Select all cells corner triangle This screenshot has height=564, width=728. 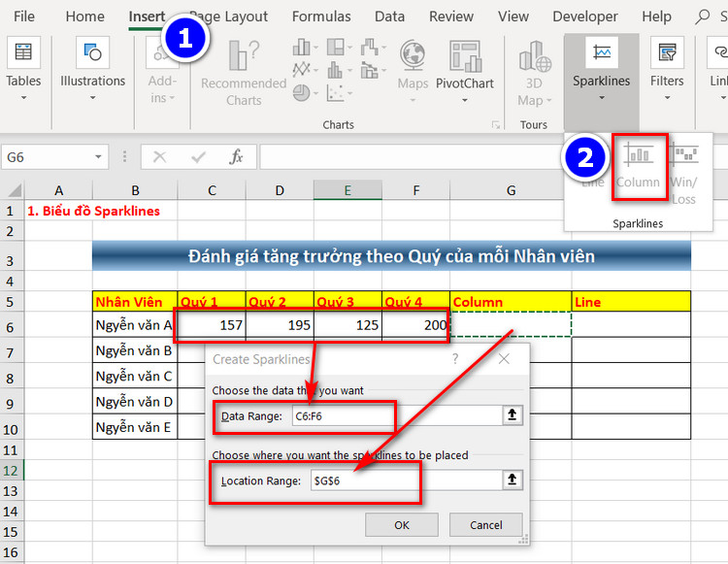coord(14,190)
